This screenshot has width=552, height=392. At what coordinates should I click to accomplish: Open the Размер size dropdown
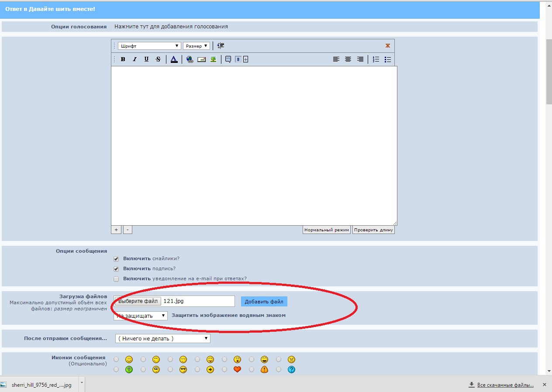[x=197, y=46]
